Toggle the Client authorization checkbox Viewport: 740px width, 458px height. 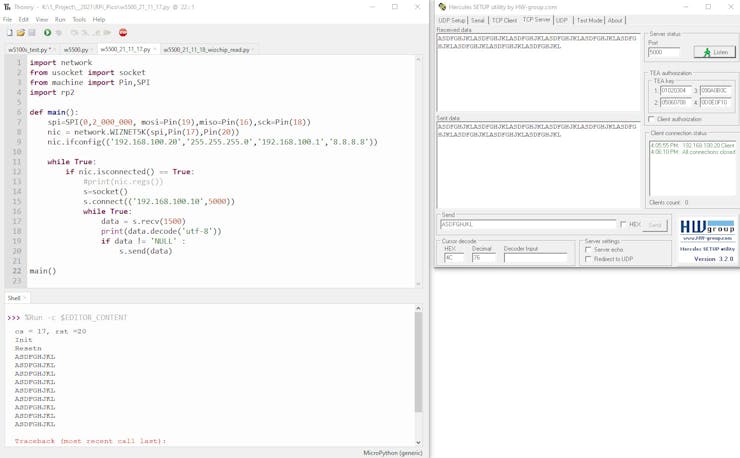pyautogui.click(x=652, y=120)
